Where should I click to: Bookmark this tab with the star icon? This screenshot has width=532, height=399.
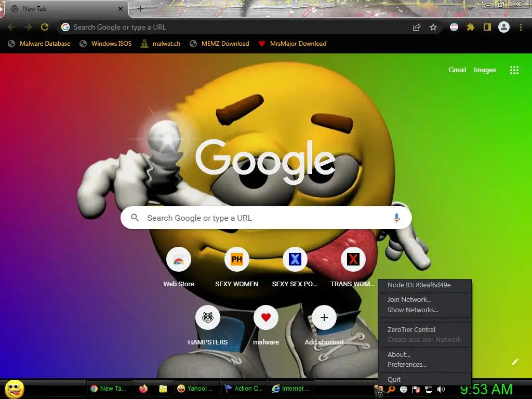[433, 27]
